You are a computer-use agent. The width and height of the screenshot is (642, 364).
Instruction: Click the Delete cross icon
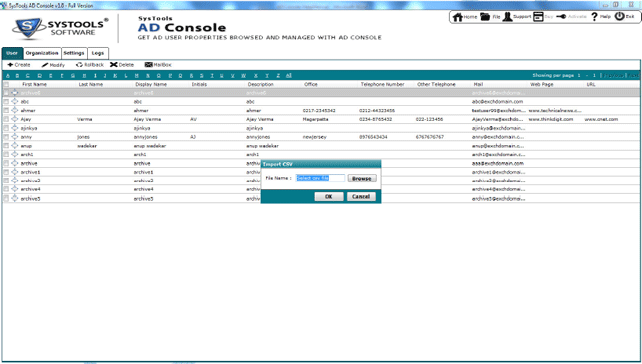113,65
